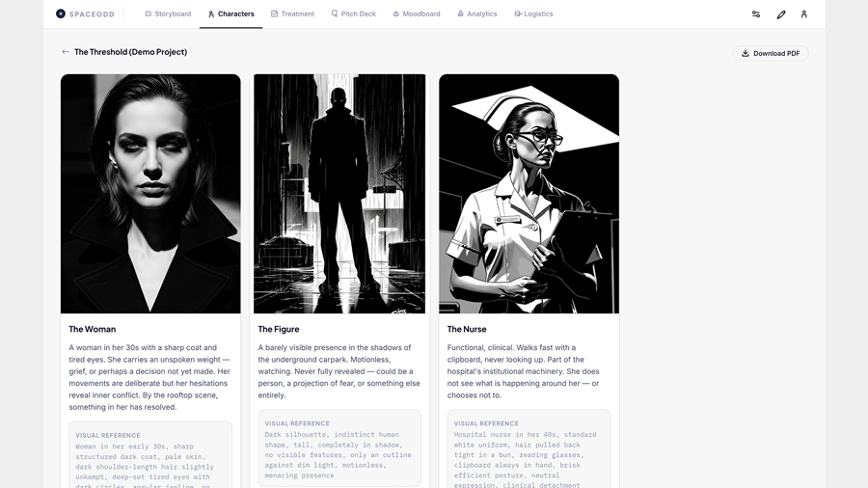Switch to the Treatment tab
The image size is (868, 488).
292,14
